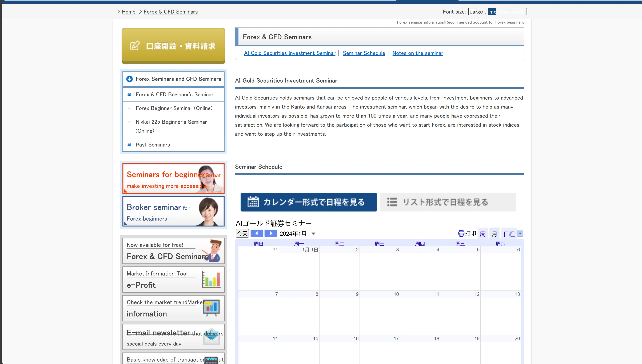Image resolution: width=642 pixels, height=364 pixels.
Task: Switch calendar to week (周) tab
Action: click(483, 234)
